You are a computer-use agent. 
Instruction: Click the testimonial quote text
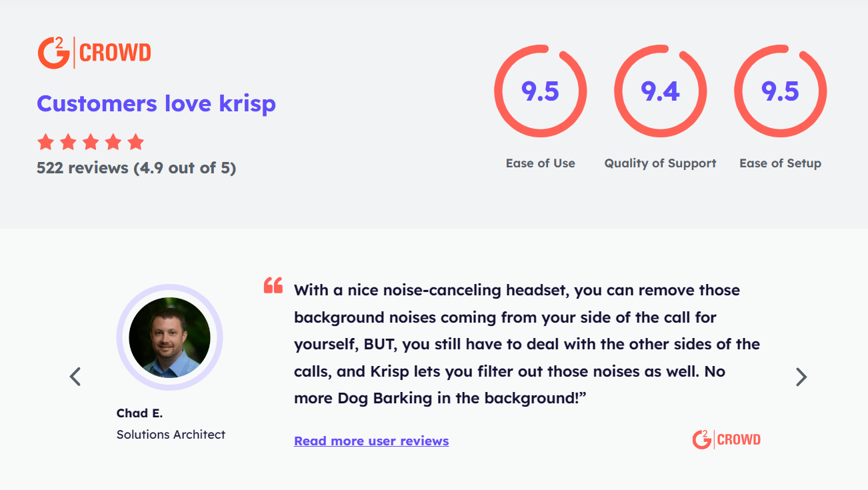(527, 344)
